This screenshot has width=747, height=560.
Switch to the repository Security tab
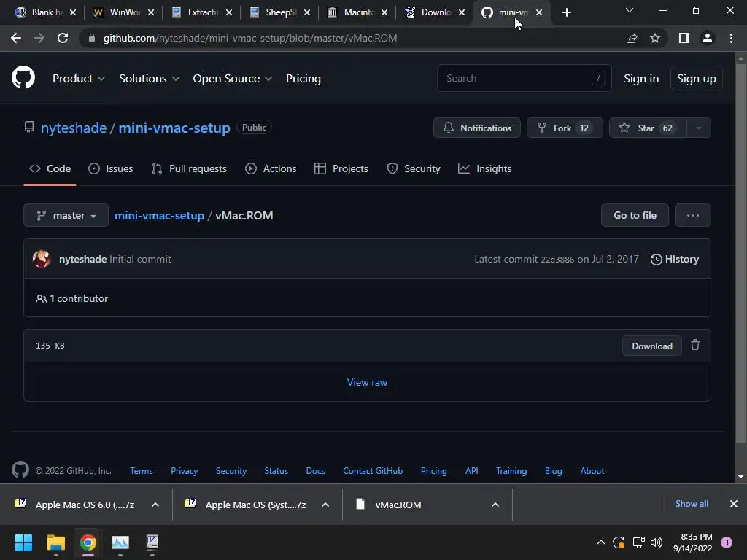(x=414, y=168)
